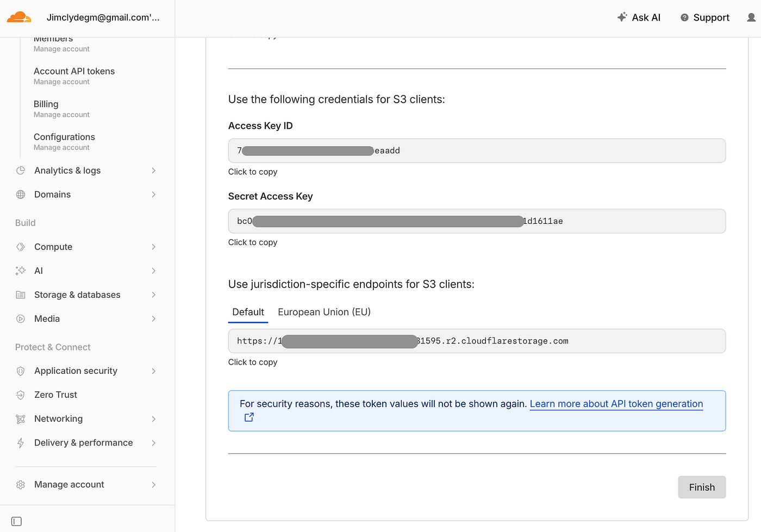Switch to the European Union (EU) tab
The width and height of the screenshot is (761, 532).
tap(324, 312)
